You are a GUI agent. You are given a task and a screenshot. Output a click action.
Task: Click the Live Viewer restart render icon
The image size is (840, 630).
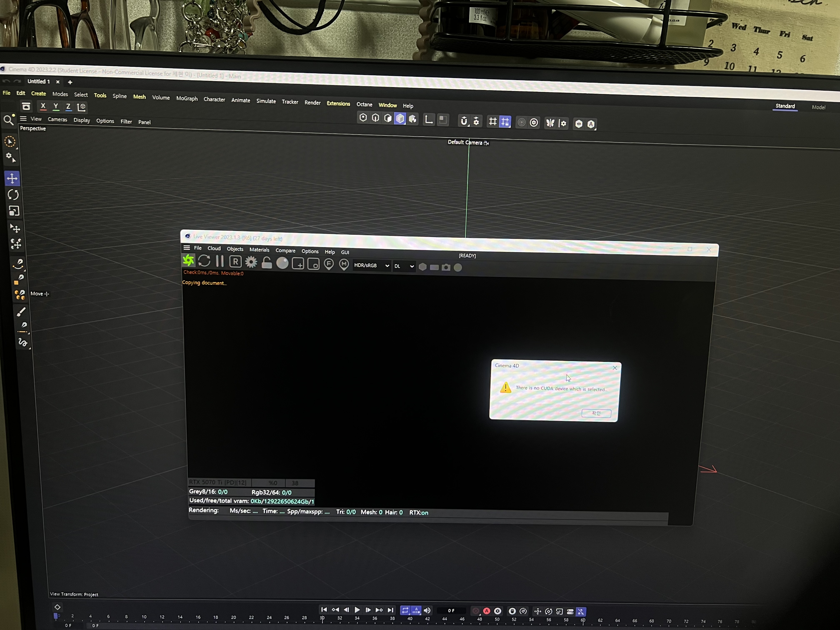(204, 261)
